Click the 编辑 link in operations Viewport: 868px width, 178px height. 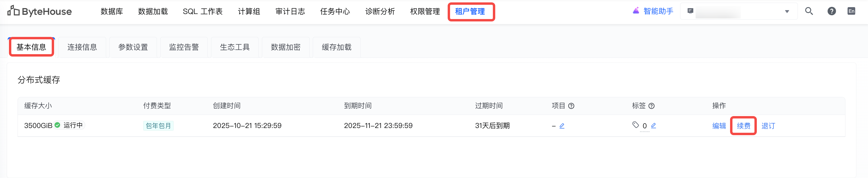pos(719,126)
